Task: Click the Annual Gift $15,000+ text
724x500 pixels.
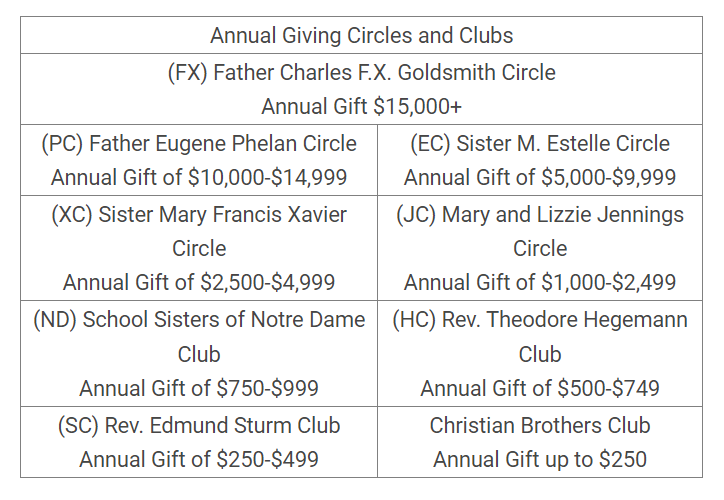Action: (362, 106)
